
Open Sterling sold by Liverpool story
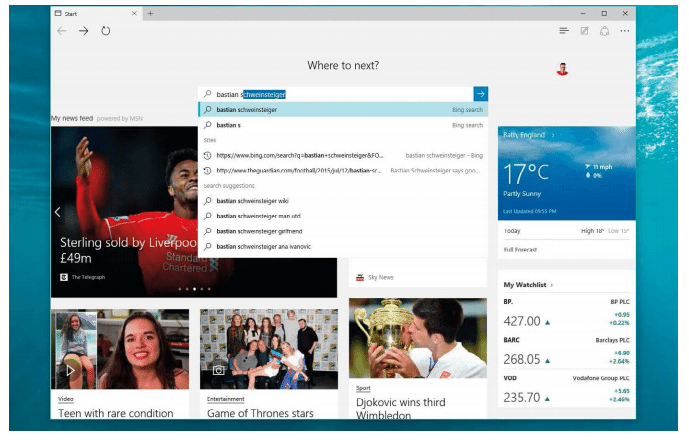pos(127,250)
